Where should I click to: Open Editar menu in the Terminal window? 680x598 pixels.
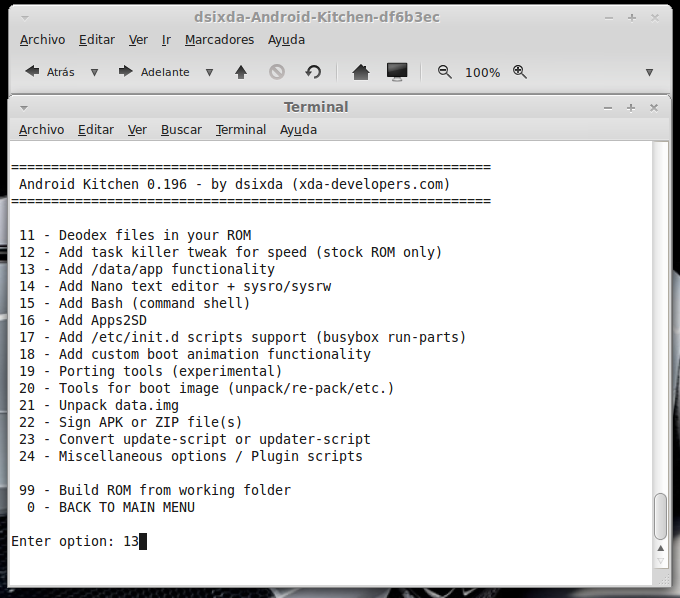click(96, 130)
